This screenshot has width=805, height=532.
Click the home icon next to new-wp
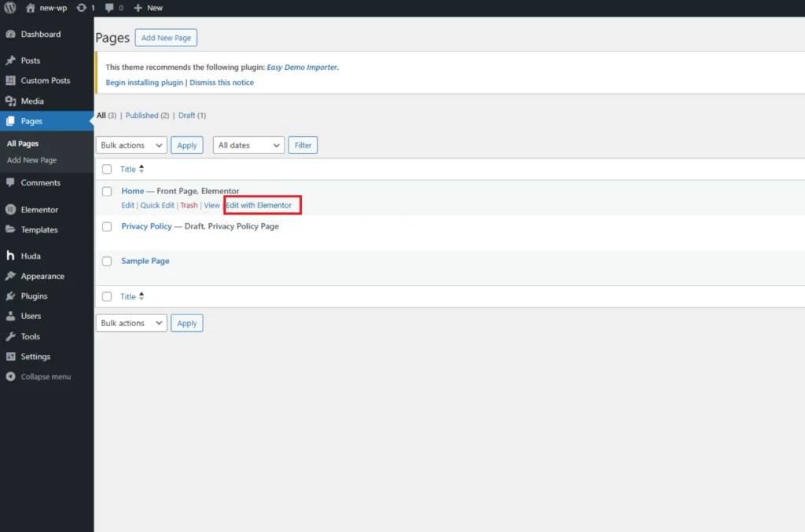click(31, 8)
